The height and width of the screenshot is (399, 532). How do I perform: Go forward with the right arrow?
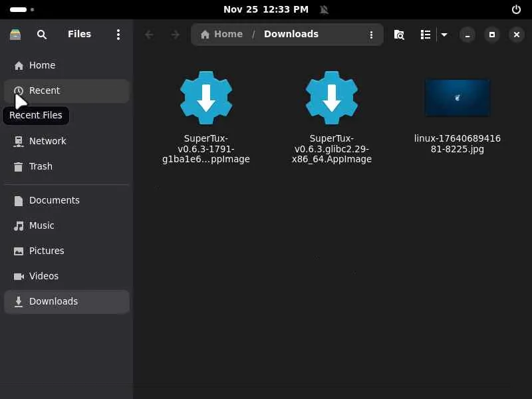pyautogui.click(x=175, y=35)
